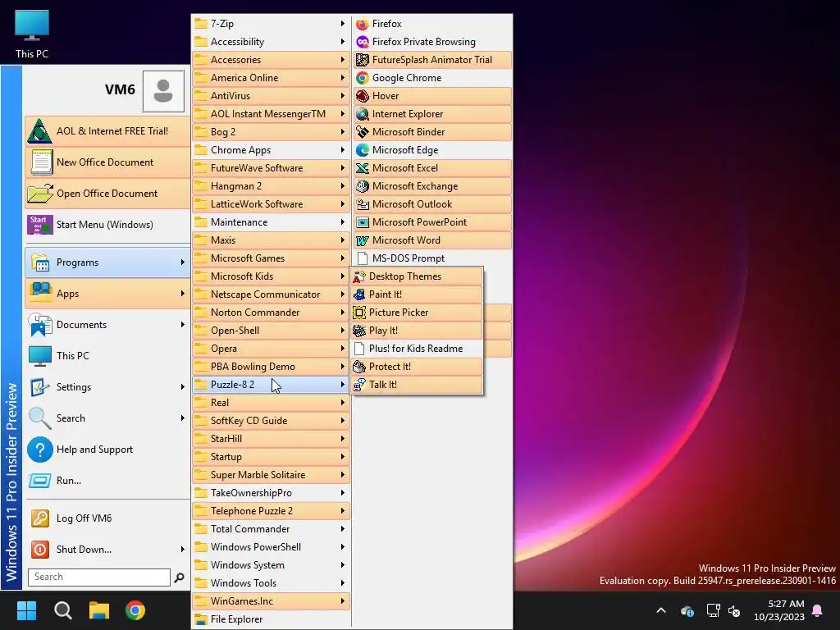Expand the Netscape Communicator folder
The image size is (840, 630).
271,294
